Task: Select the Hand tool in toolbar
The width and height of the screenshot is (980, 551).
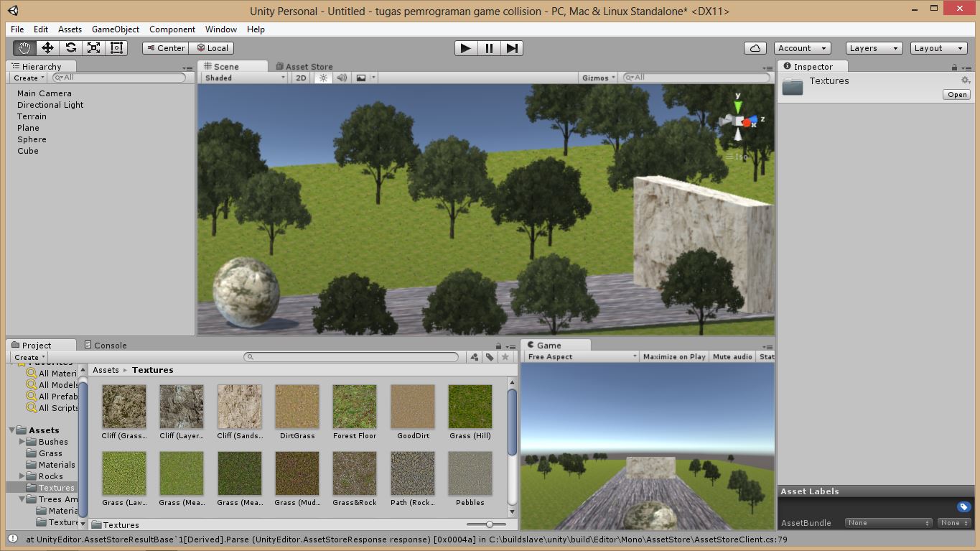Action: point(24,48)
